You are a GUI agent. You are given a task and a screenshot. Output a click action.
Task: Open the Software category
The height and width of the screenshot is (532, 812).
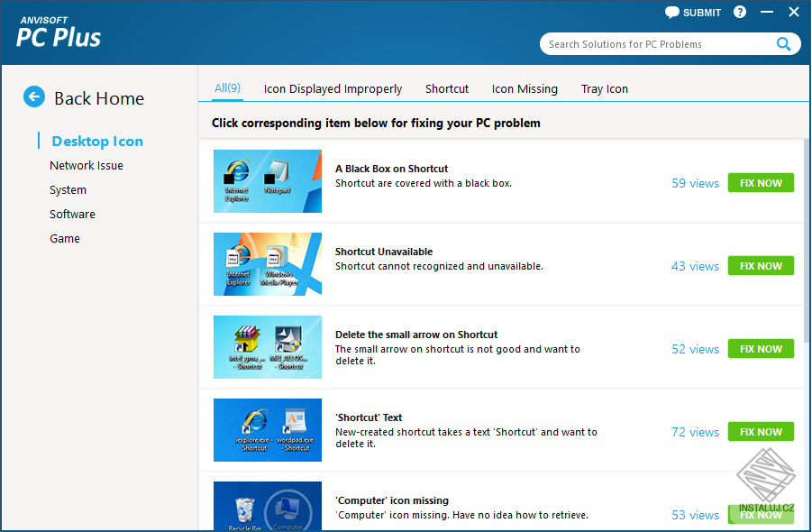(72, 215)
